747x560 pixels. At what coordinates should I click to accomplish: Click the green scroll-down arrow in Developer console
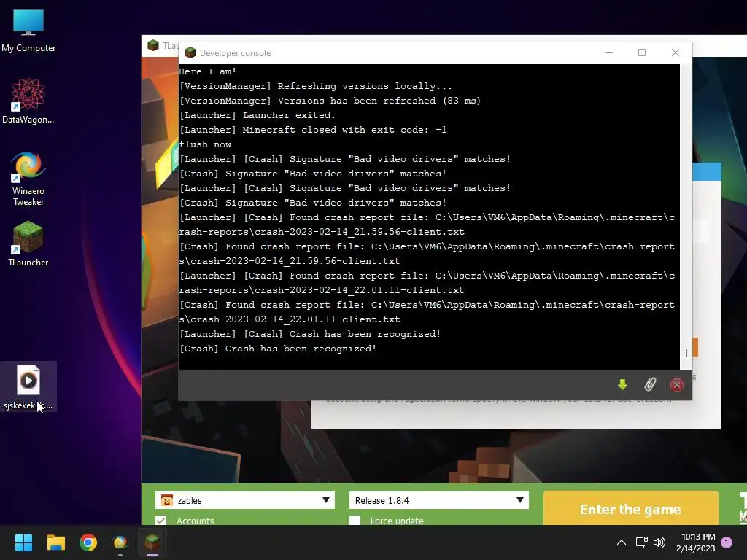pos(622,385)
